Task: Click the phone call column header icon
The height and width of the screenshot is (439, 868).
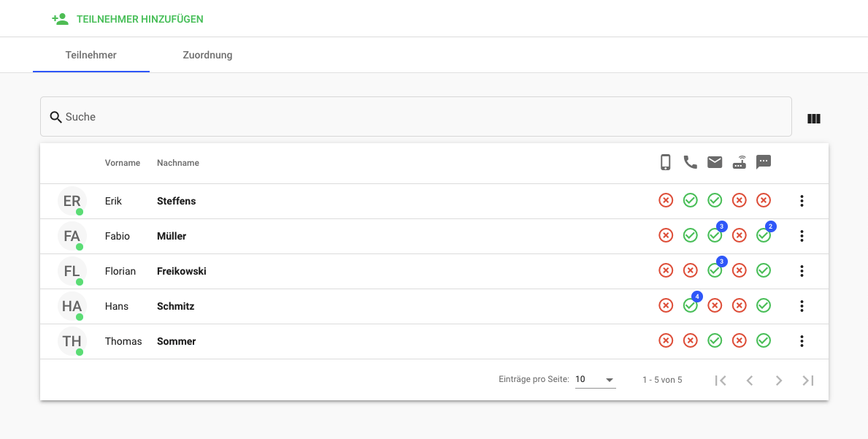Action: 690,162
